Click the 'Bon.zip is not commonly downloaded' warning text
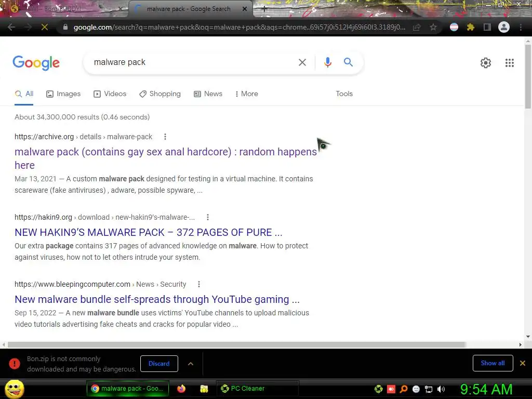The image size is (532, 399). coord(82,364)
